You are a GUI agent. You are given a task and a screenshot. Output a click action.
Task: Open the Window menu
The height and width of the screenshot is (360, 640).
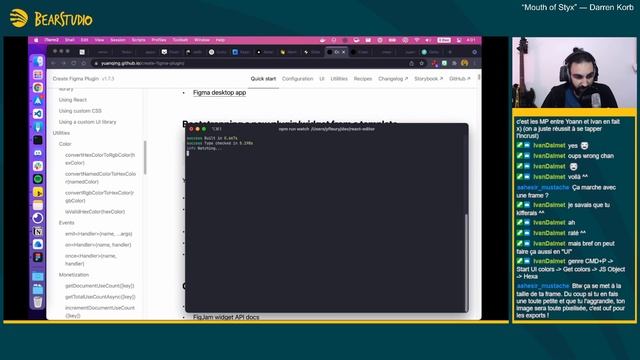[x=202, y=40]
